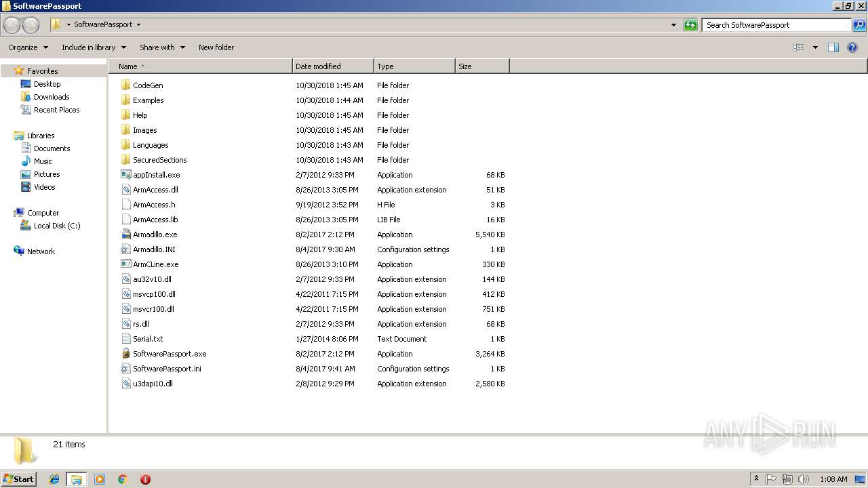The image size is (868, 488).
Task: Click the Forward navigation arrow
Action: [x=31, y=25]
